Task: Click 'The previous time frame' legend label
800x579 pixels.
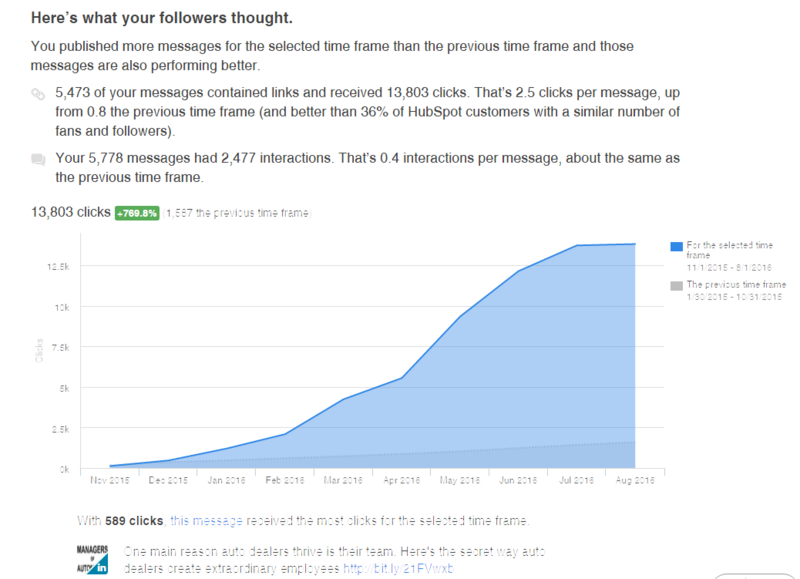Action: [736, 285]
